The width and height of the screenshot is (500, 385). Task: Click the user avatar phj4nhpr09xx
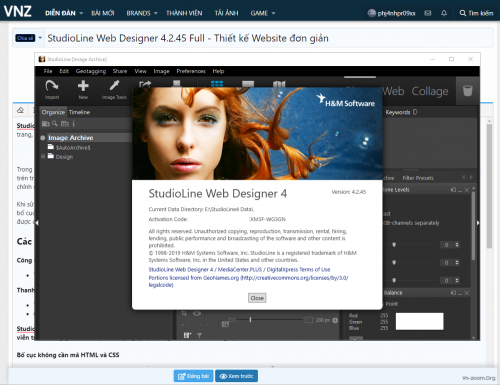(x=371, y=13)
